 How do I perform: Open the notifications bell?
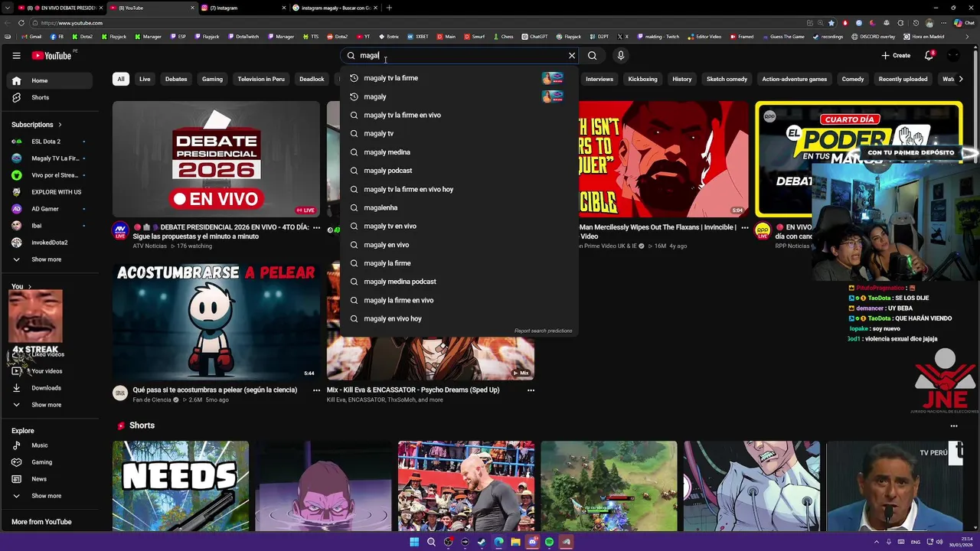tap(929, 55)
